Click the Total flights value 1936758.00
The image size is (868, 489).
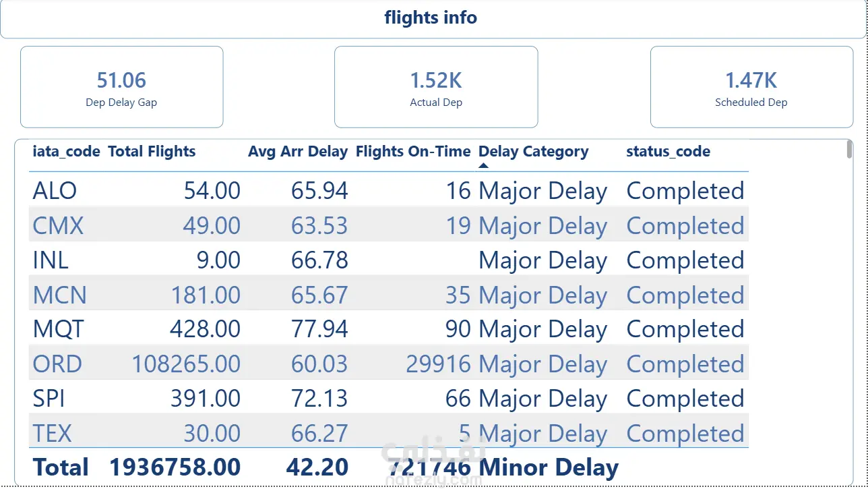[175, 467]
